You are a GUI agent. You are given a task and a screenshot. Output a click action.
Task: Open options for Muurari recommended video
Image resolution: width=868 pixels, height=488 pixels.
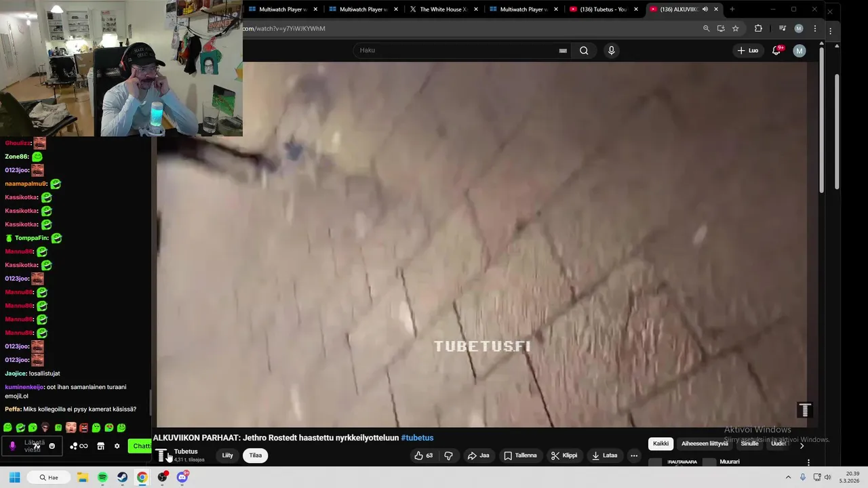point(808,462)
